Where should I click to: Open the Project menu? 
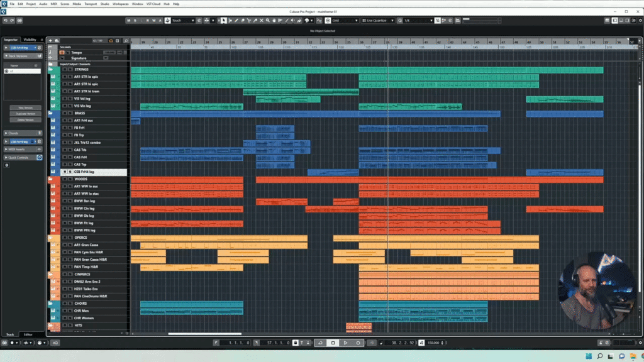(31, 4)
